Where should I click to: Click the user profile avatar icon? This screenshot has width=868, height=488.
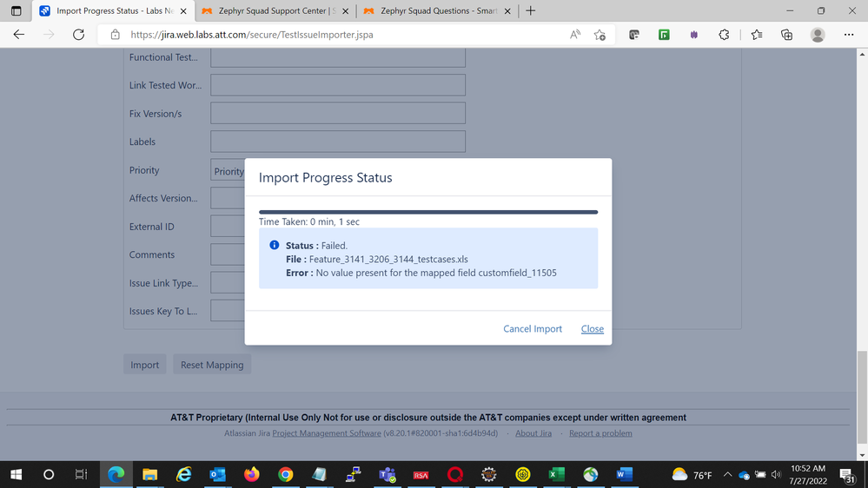(x=818, y=35)
